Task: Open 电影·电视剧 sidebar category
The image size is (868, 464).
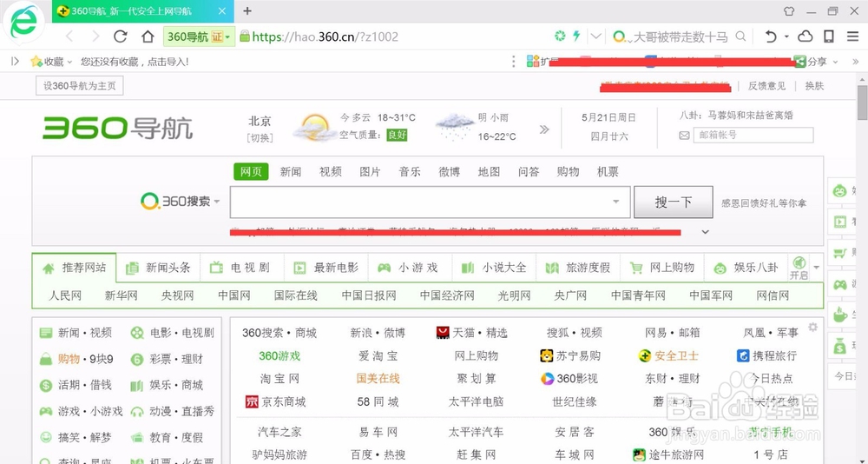Action: click(x=172, y=333)
